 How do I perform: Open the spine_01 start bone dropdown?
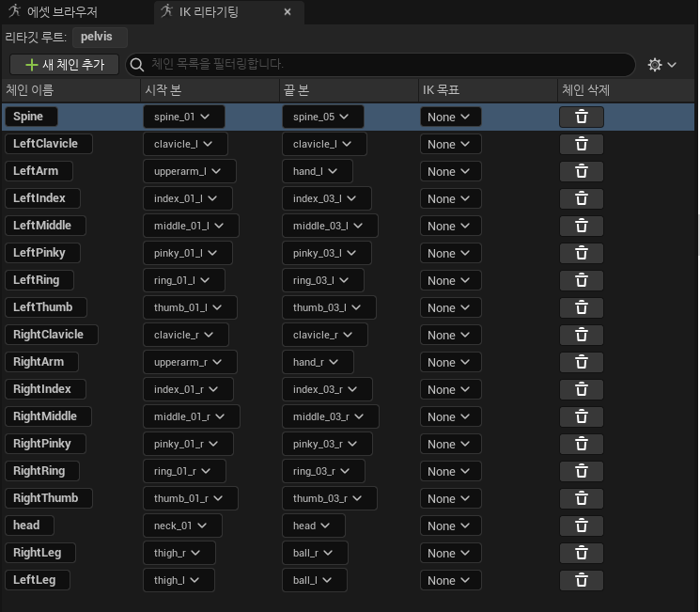(x=183, y=117)
